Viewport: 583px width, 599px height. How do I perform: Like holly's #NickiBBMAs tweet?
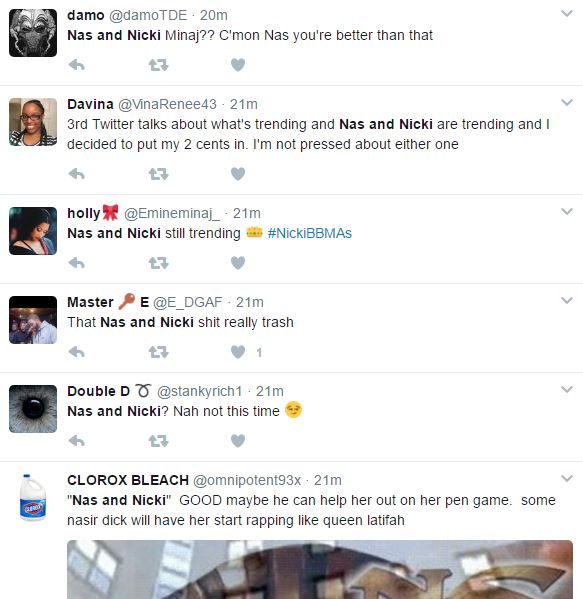(238, 263)
